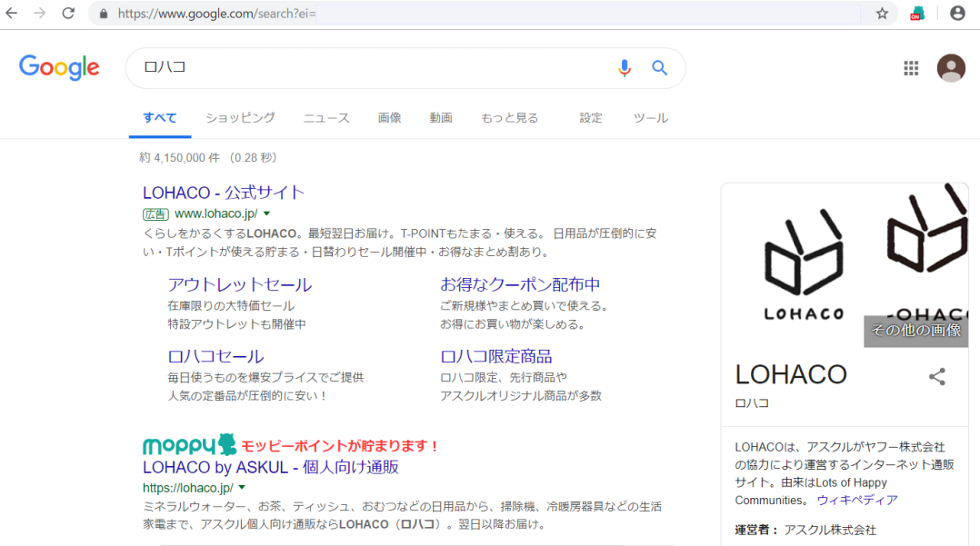Open the Chrome profile icon in toolbar
Viewport: 980px width, 546px height.
(957, 13)
